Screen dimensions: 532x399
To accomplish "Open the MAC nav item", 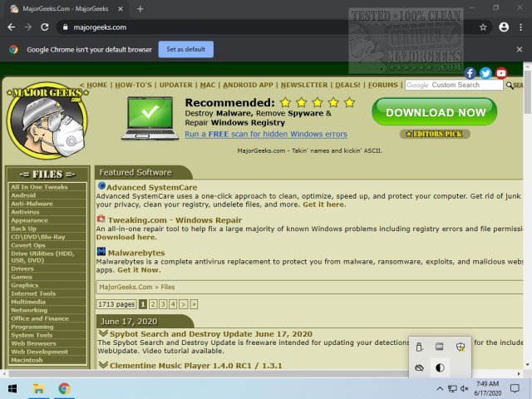I will [208, 85].
